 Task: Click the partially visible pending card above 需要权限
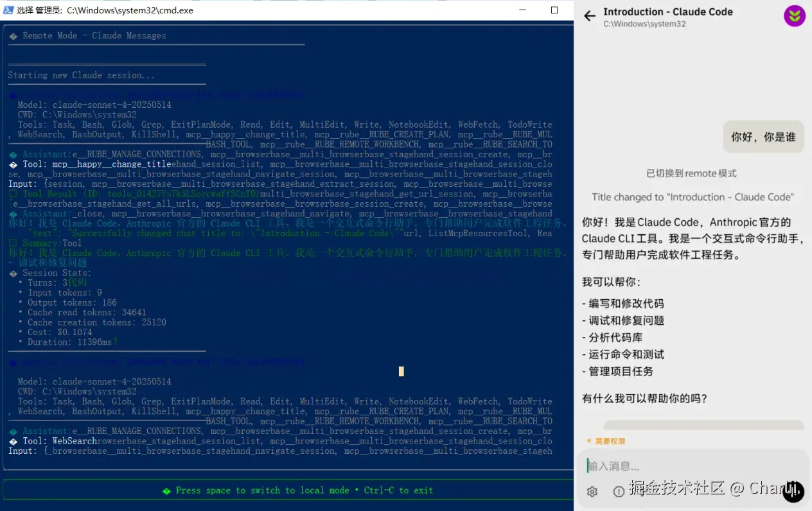703,425
